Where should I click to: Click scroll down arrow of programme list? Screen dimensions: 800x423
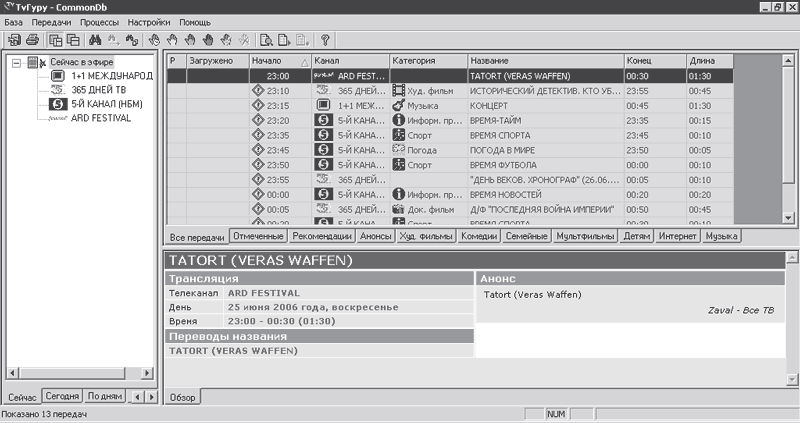point(789,219)
